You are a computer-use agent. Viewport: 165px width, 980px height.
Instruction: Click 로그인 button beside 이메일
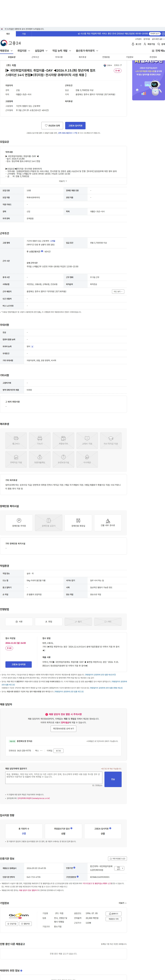click(x=58, y=751)
